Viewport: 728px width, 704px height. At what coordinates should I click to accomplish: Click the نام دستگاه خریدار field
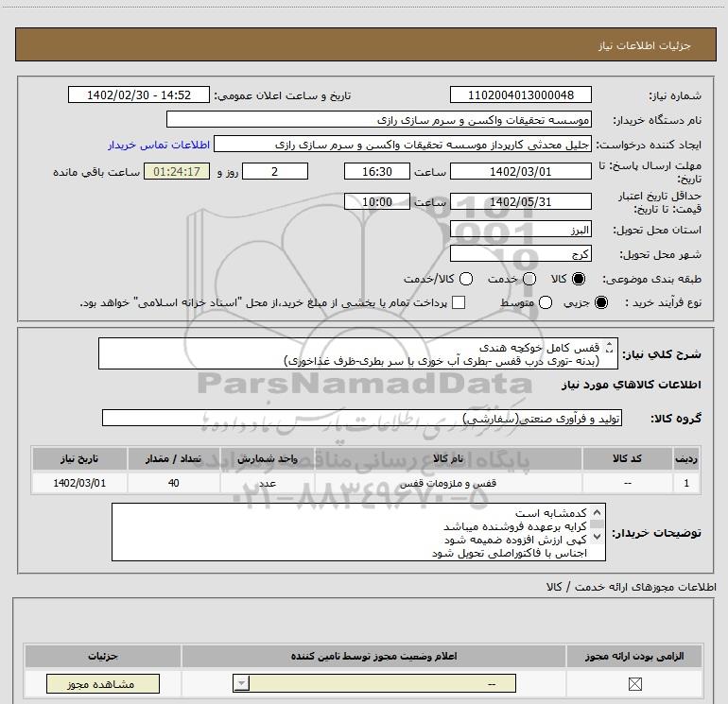[379, 119]
